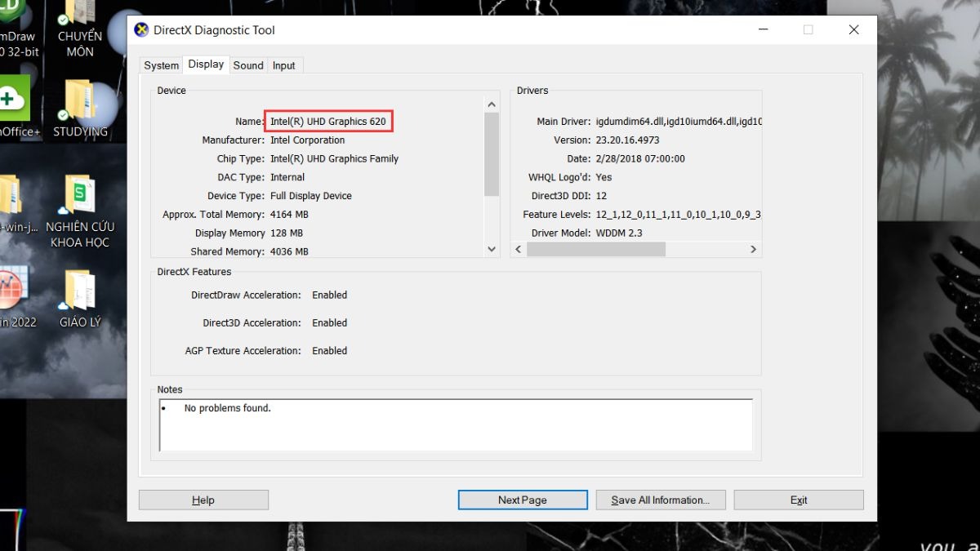Click Notes box No problems found
Screen dimensions: 980x551
pos(227,407)
